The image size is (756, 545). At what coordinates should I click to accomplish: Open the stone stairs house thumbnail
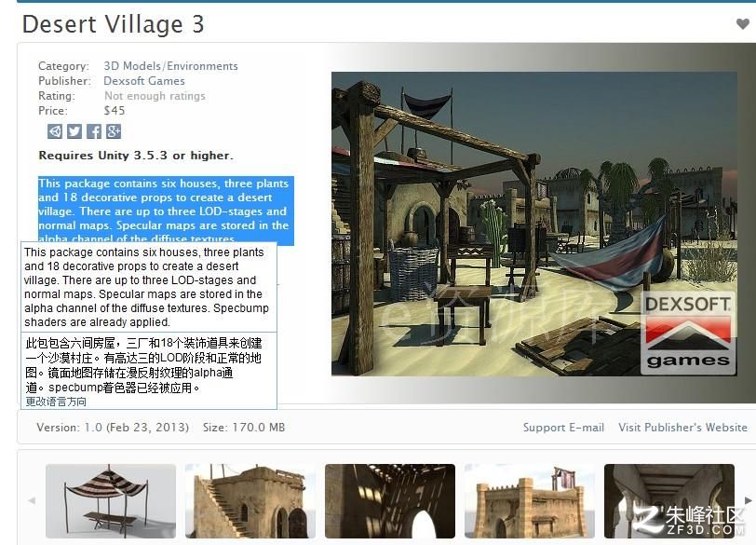(x=250, y=501)
